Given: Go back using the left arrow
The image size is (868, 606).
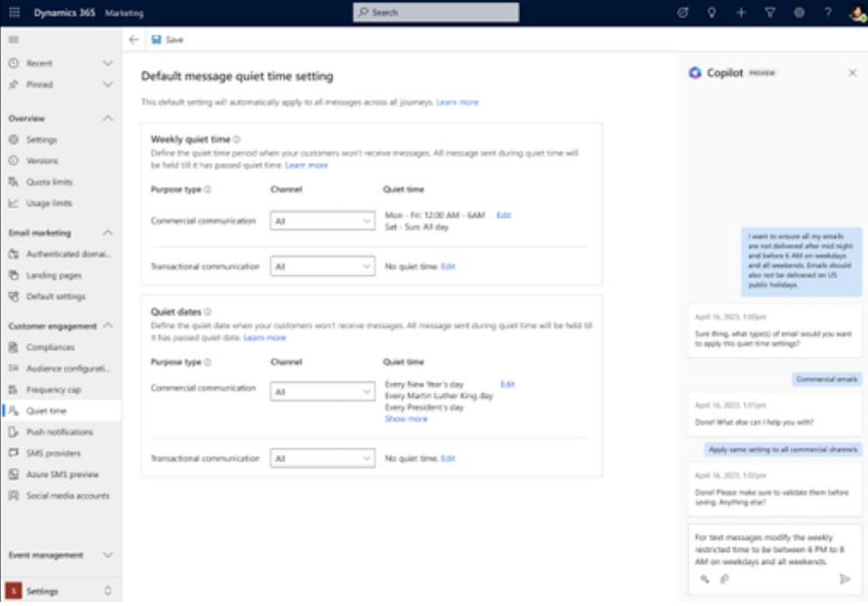Looking at the screenshot, I should coord(133,40).
